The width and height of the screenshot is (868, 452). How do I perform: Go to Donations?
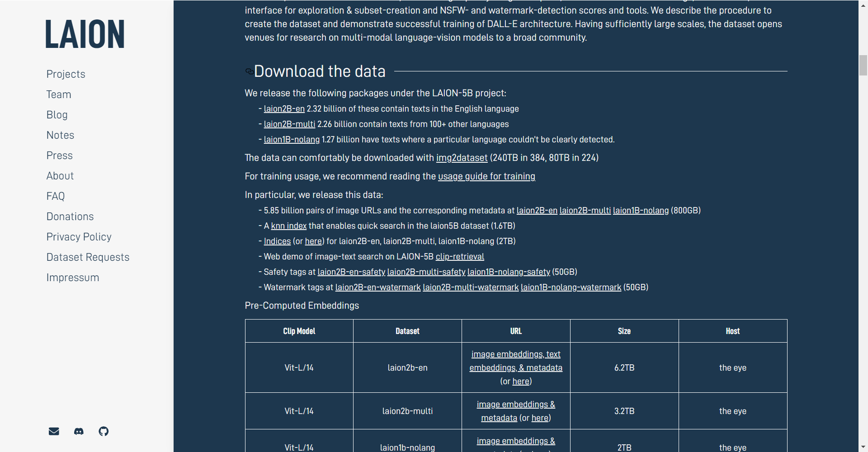(x=70, y=217)
